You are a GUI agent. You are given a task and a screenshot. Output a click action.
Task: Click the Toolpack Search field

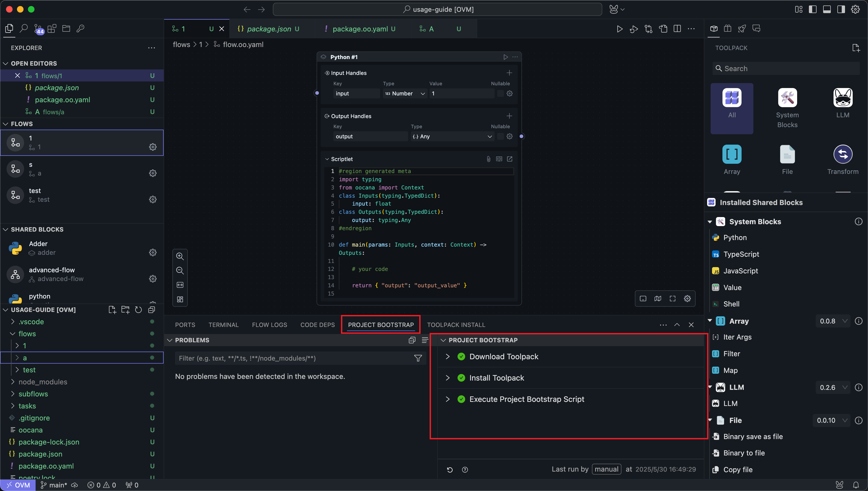[786, 68]
